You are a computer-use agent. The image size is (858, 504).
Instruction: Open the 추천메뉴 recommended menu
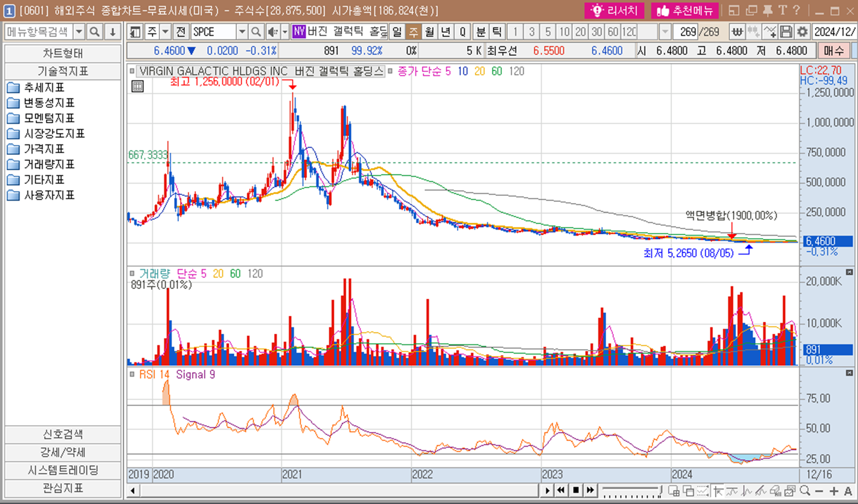tap(685, 10)
